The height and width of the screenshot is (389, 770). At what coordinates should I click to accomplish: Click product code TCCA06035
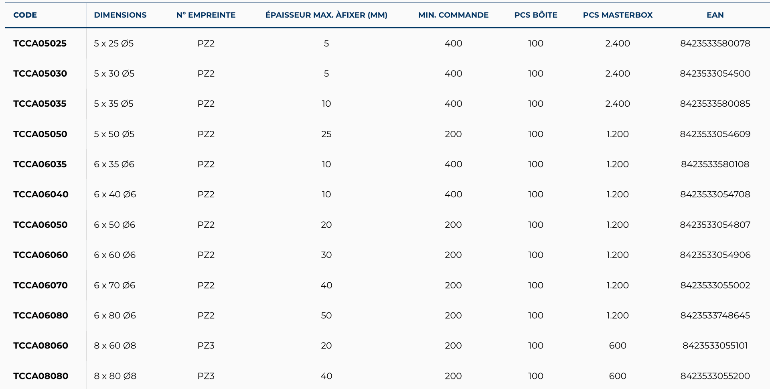(x=40, y=164)
